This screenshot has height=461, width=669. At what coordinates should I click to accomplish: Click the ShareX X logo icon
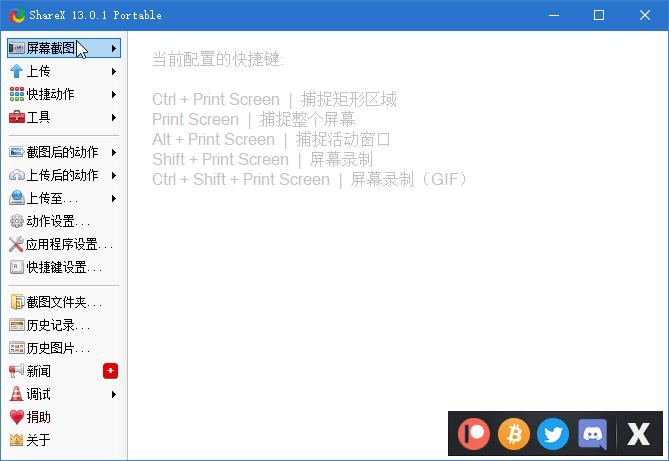point(638,434)
